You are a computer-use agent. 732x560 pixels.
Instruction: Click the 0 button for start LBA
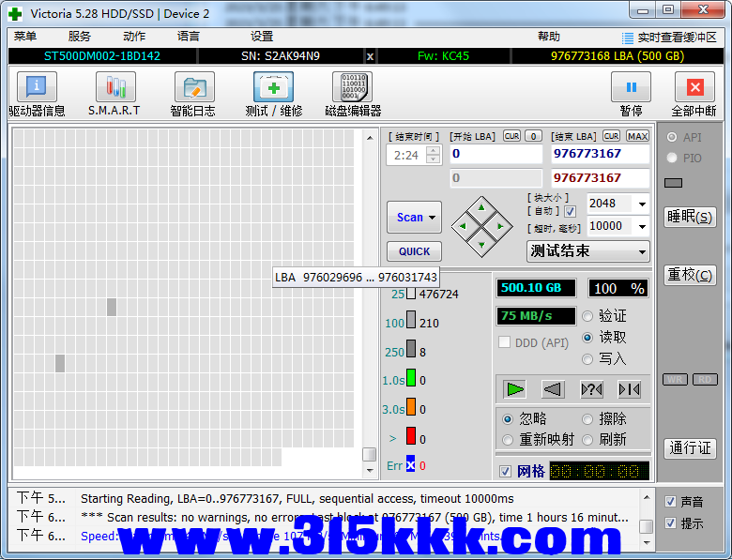click(x=533, y=136)
